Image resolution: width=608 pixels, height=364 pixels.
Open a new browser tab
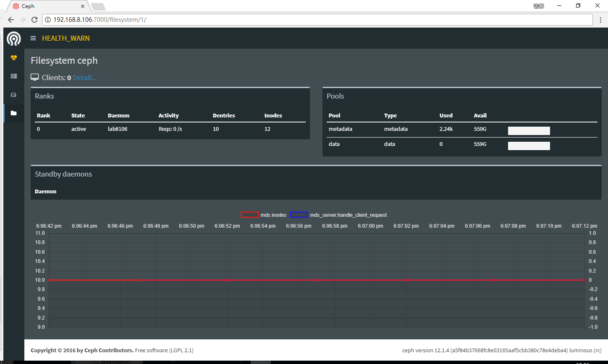click(98, 6)
